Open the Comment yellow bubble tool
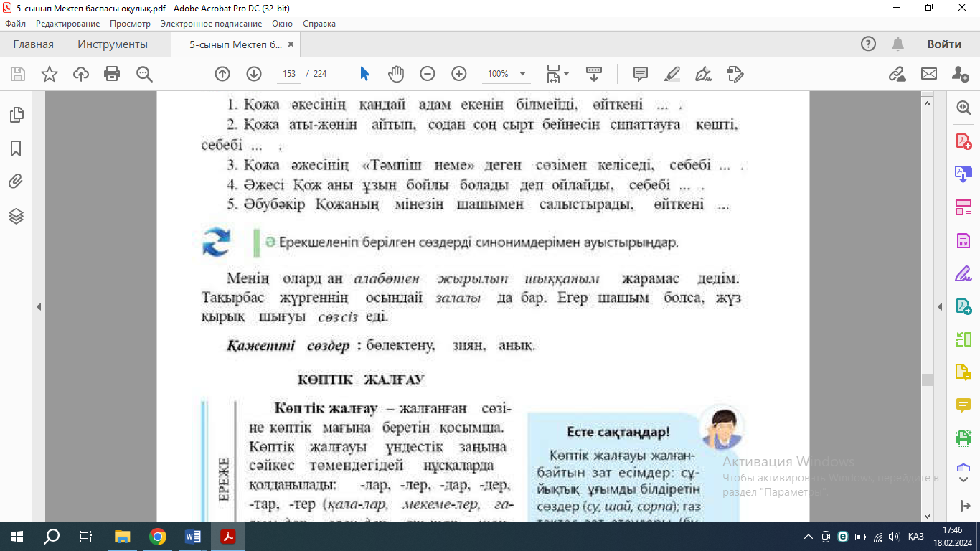Screen dimensions: 980x551 963,405
